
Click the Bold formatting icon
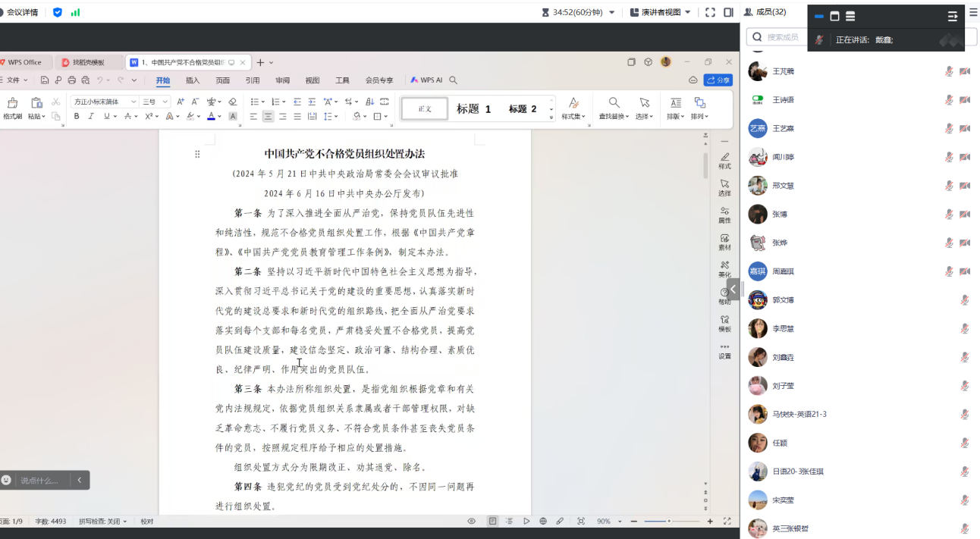pyautogui.click(x=77, y=117)
